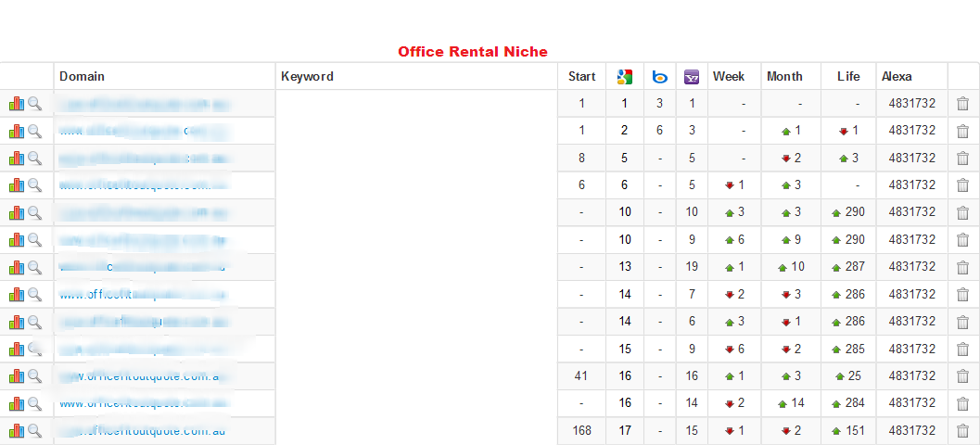Click the magnifier icon in the Start 168 row
Image resolution: width=980 pixels, height=445 pixels.
pyautogui.click(x=35, y=430)
